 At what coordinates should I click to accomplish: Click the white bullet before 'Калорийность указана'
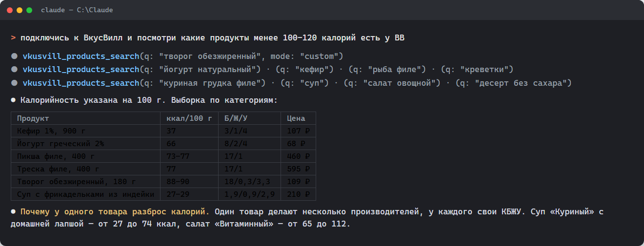(13, 101)
